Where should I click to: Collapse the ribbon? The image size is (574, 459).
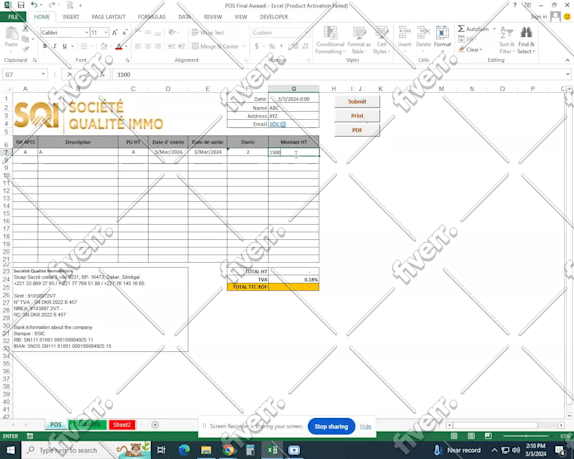pyautogui.click(x=567, y=60)
